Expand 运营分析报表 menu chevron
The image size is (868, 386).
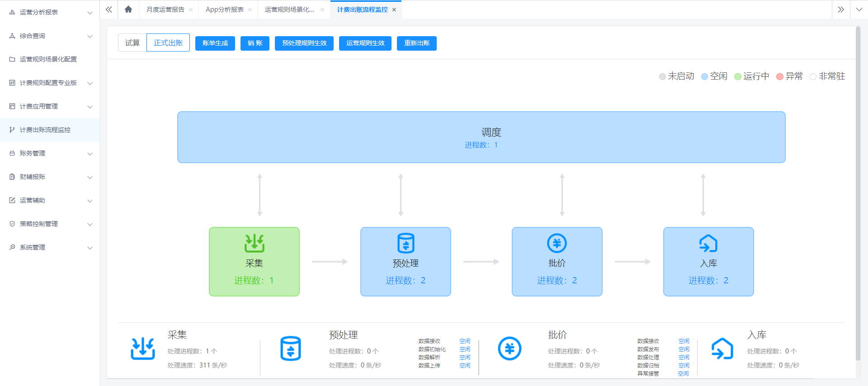coord(90,13)
